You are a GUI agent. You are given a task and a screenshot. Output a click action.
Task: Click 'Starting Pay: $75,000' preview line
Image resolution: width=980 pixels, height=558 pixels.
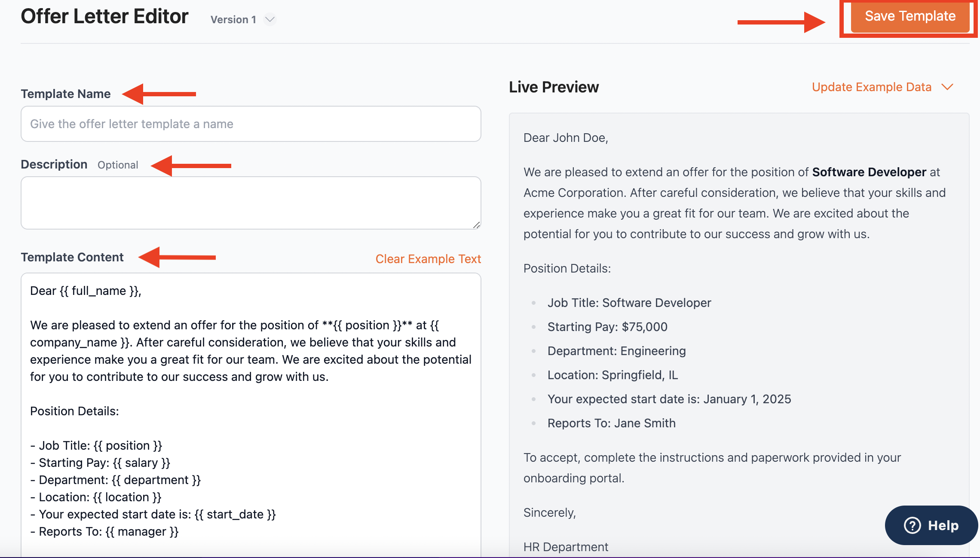607,327
